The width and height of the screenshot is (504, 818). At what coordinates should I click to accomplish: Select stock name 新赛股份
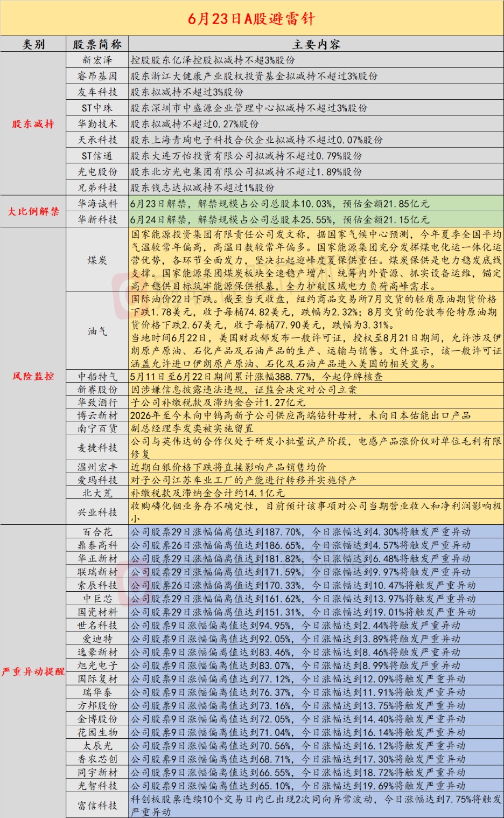coord(97,390)
